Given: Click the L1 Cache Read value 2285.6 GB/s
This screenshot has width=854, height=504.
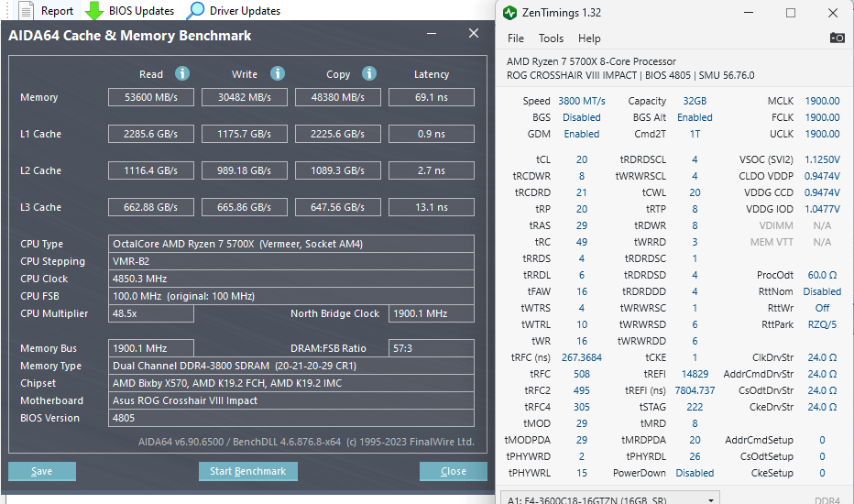Looking at the screenshot, I should click(x=151, y=134).
